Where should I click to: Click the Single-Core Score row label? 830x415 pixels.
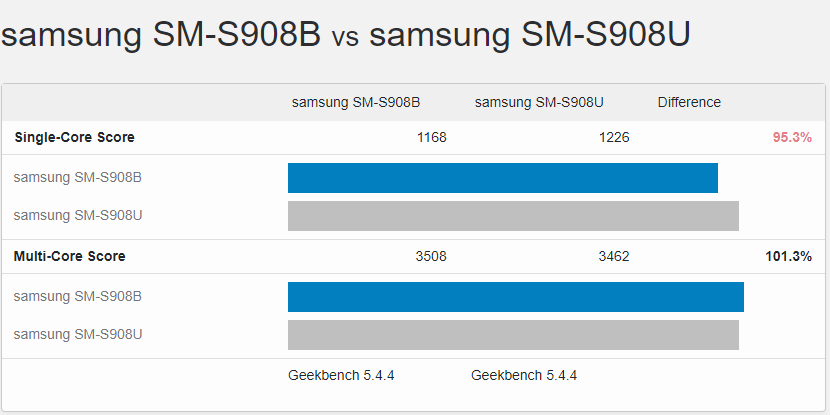pos(74,137)
